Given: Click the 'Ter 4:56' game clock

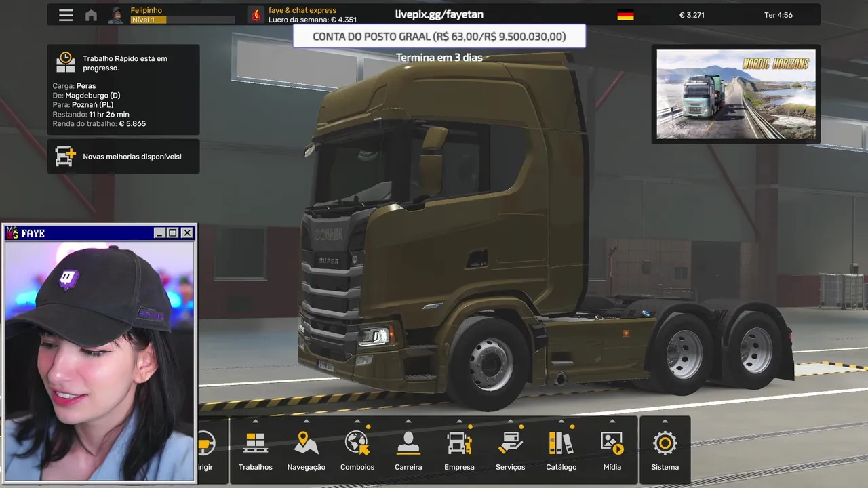Looking at the screenshot, I should 778,15.
